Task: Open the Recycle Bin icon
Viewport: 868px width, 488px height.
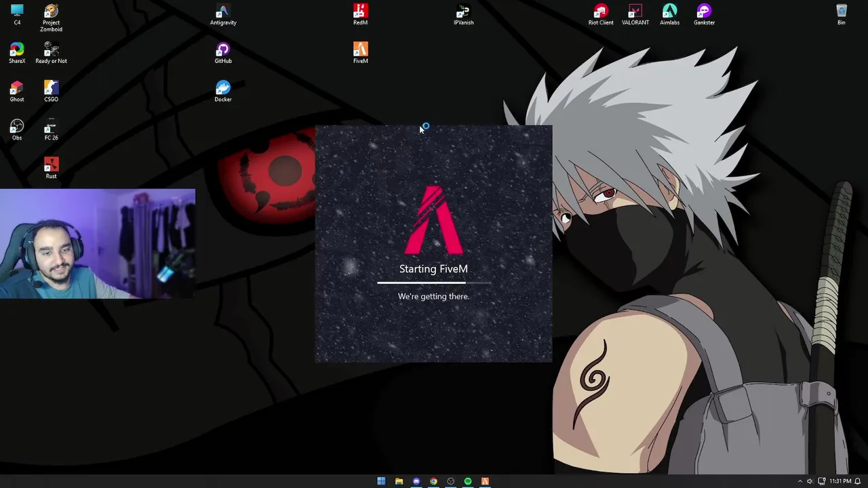Action: 842,14
